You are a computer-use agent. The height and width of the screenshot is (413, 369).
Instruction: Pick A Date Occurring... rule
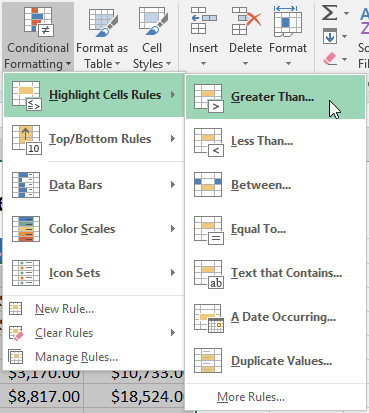point(275,317)
